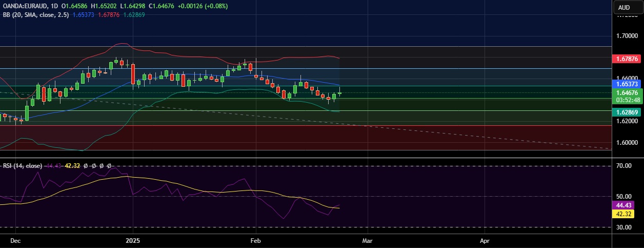Click the 70.00 level on RSI axis

(623, 166)
